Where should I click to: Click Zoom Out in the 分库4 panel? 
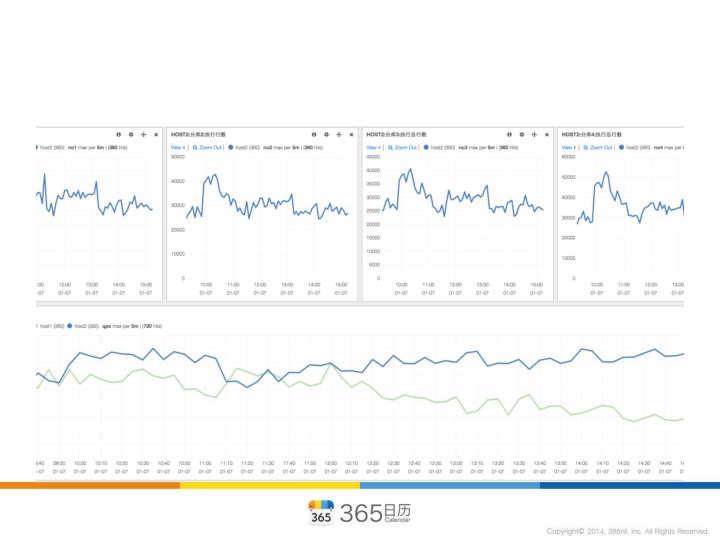pyautogui.click(x=598, y=147)
